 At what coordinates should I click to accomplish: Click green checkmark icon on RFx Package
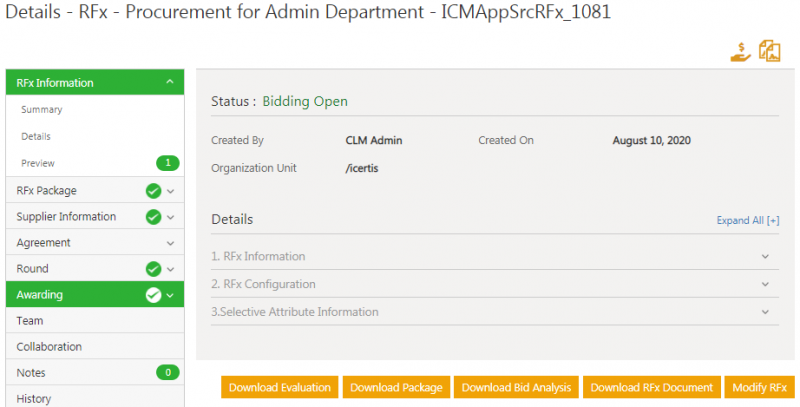click(153, 191)
